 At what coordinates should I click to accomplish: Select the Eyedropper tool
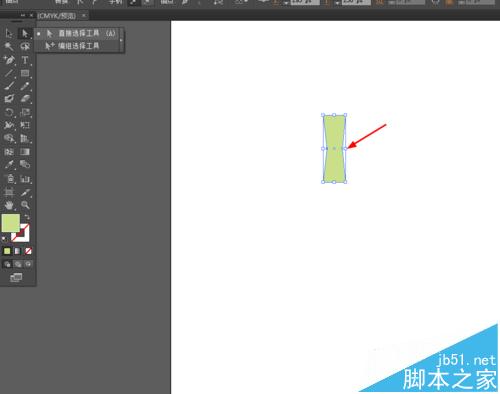pos(9,165)
